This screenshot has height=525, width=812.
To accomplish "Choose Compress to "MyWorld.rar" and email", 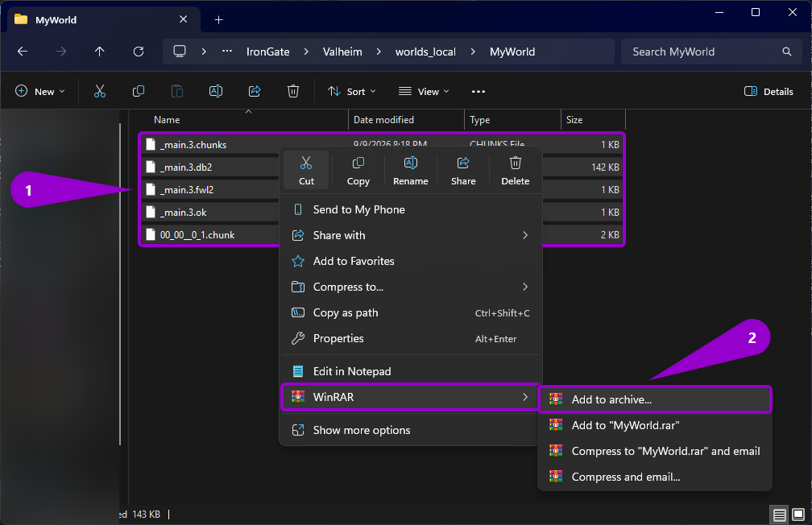I will (x=655, y=451).
